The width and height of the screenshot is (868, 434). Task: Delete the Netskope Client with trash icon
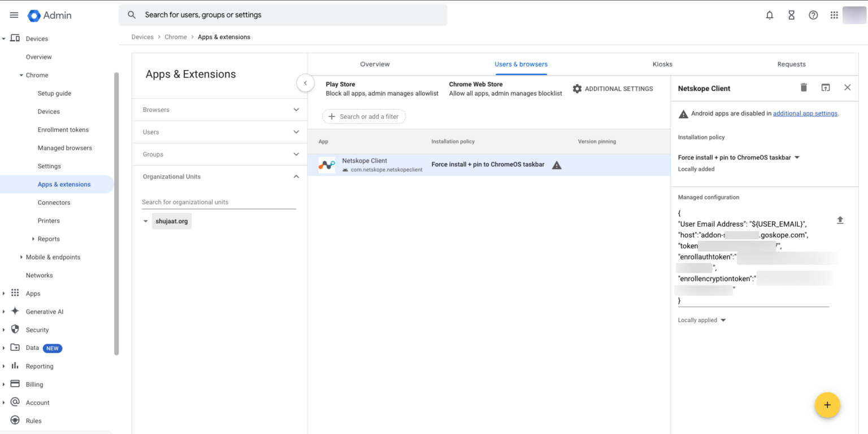pyautogui.click(x=804, y=88)
